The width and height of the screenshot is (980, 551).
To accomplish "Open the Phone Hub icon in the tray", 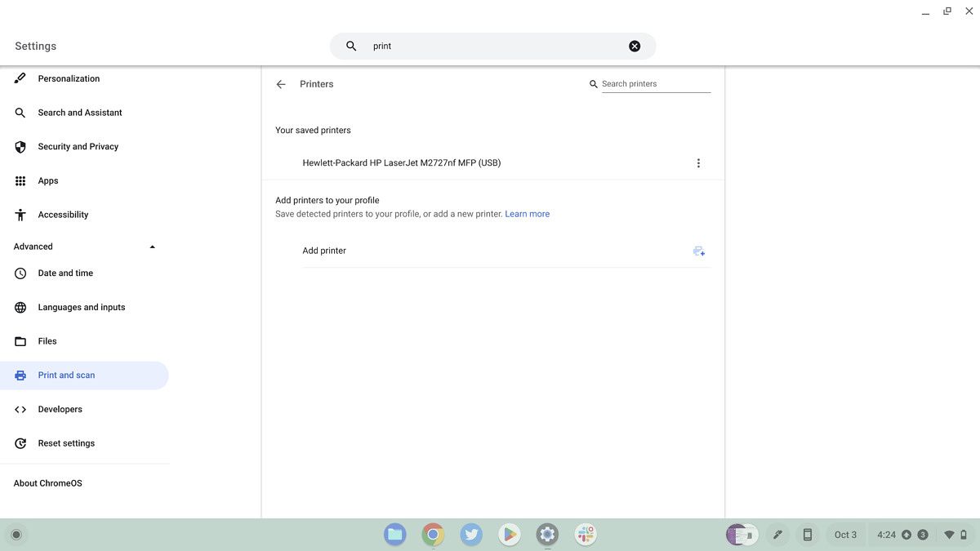I will (x=807, y=534).
